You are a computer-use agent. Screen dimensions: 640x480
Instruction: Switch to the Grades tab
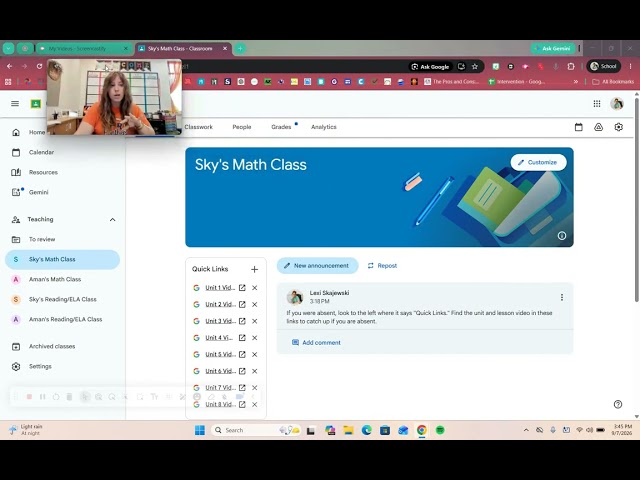click(281, 127)
